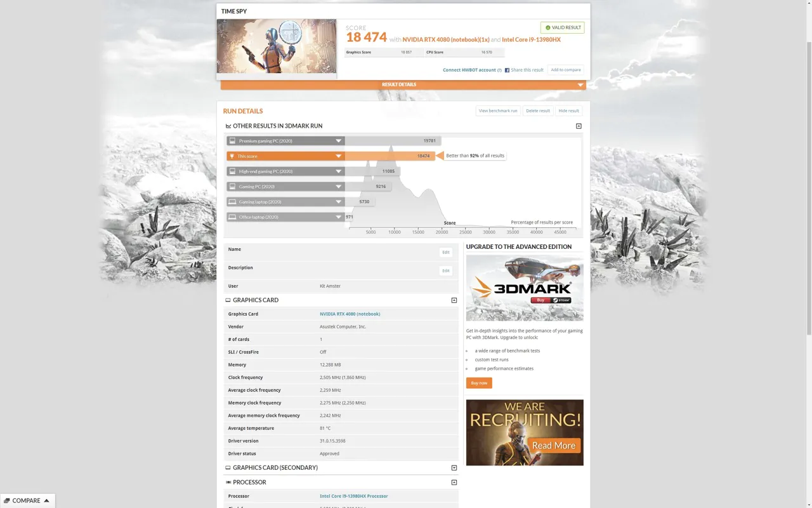This screenshot has width=812, height=508.
Task: Expand the Premium gaming PC (2020) dropdown arrow
Action: coord(339,141)
